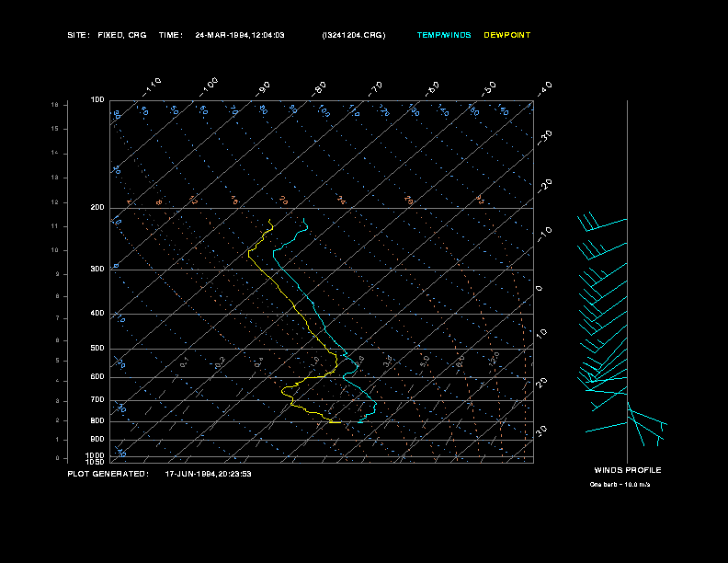Click the 300 pressure level label
This screenshot has width=728, height=563.
coord(97,269)
